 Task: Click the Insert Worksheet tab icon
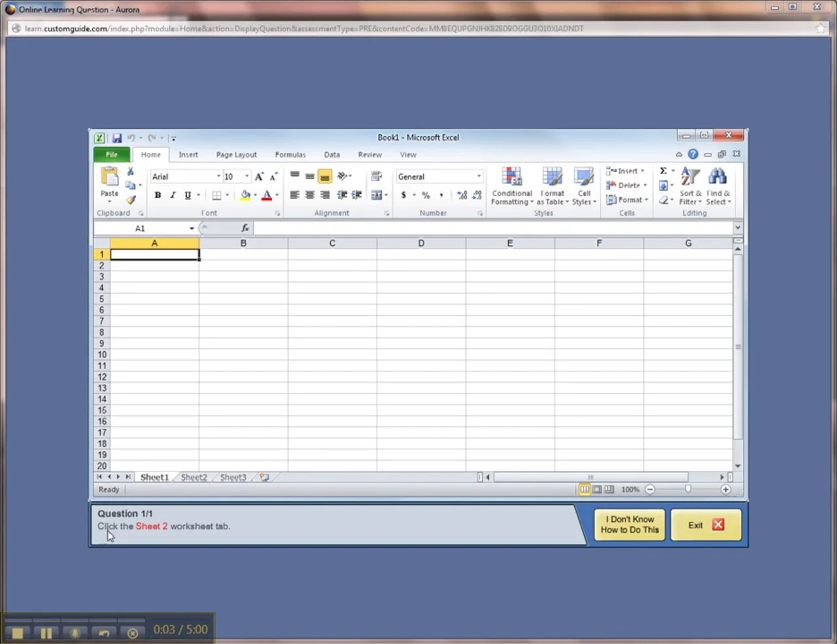tap(264, 477)
